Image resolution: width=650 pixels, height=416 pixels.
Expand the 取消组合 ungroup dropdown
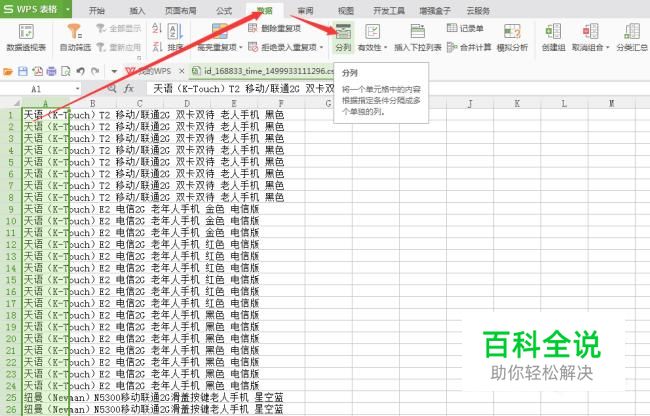coord(608,48)
